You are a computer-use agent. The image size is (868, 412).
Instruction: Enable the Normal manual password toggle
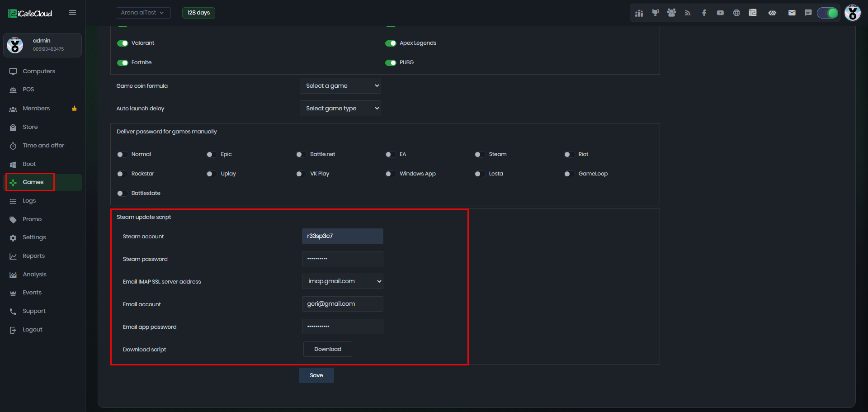click(x=123, y=155)
